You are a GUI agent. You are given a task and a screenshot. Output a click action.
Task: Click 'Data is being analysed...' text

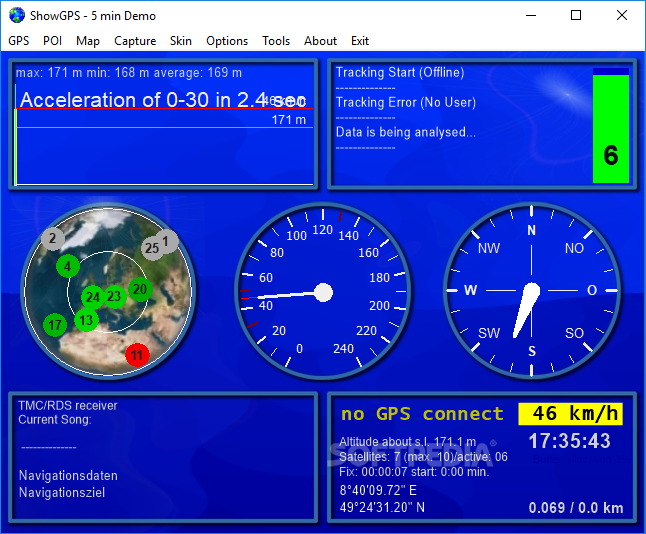[405, 132]
